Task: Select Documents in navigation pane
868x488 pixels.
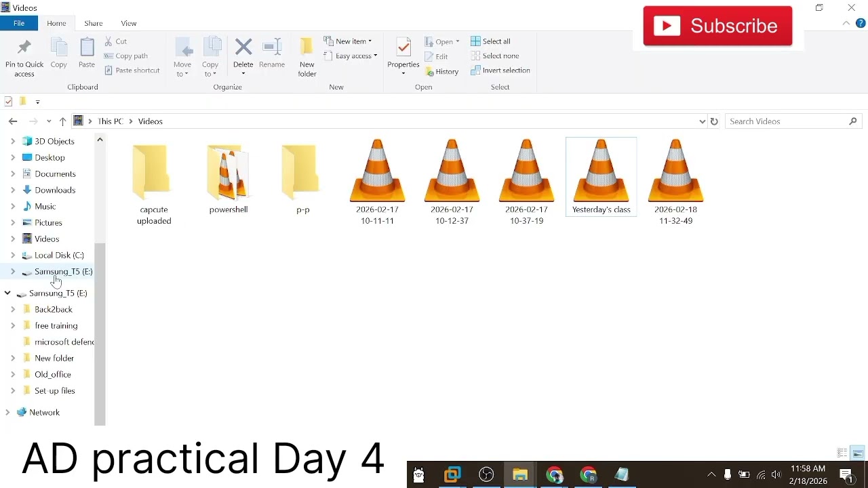Action: [55, 174]
